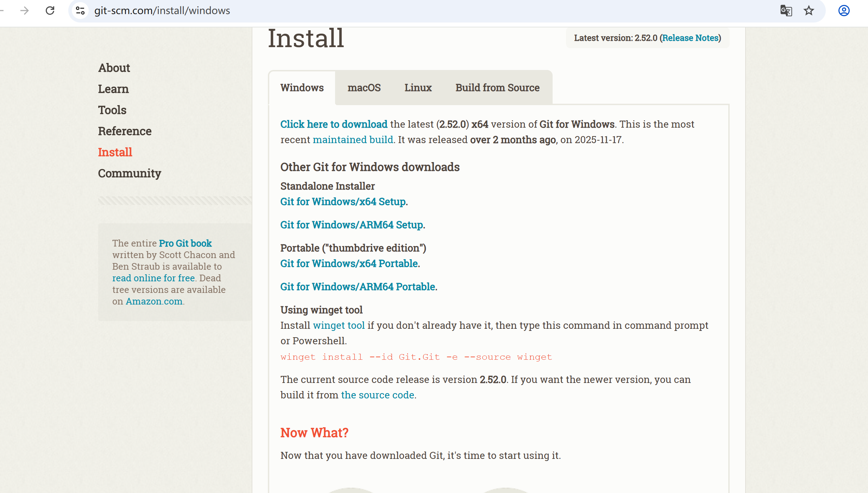Follow the winget tool link
The width and height of the screenshot is (868, 493).
(339, 325)
